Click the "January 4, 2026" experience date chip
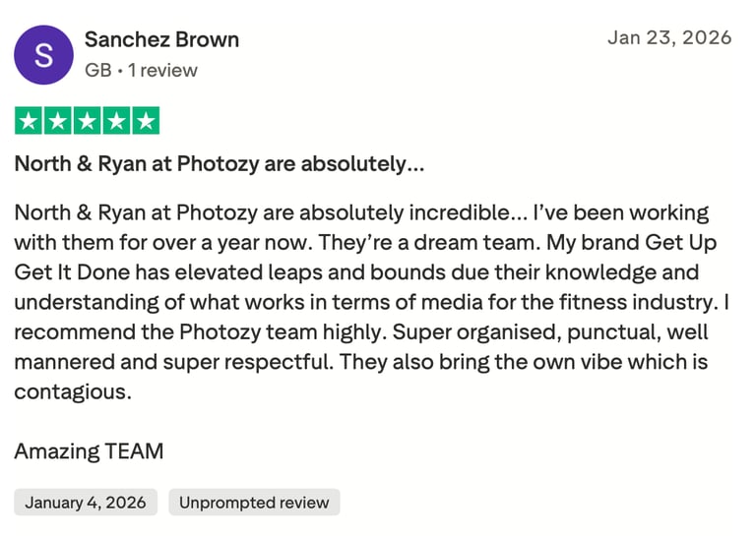 pos(86,503)
